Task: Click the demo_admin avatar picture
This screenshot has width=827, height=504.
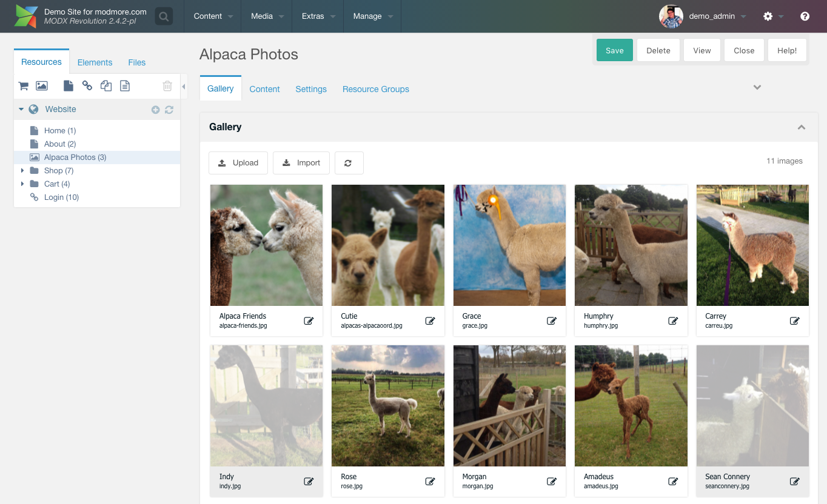Action: point(671,16)
